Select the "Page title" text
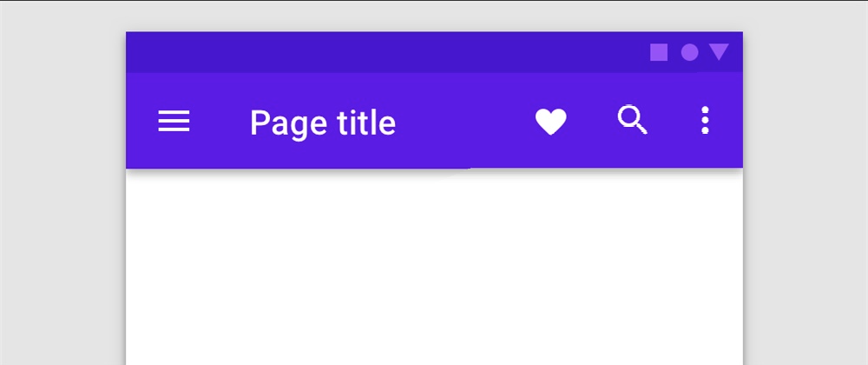Image resolution: width=868 pixels, height=365 pixels. 323,123
